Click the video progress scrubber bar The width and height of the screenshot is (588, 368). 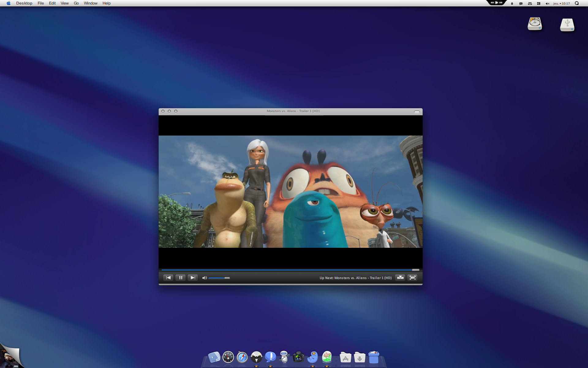(290, 270)
